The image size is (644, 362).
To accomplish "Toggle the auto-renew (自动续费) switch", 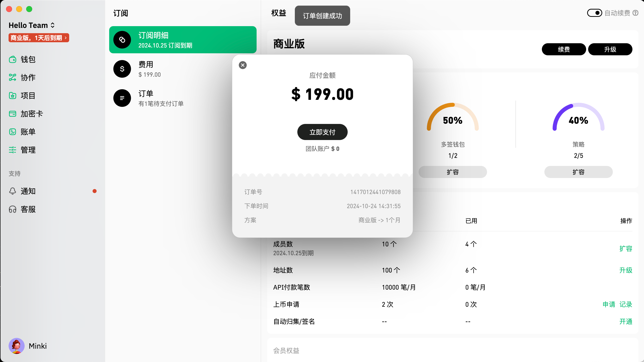I will (594, 13).
